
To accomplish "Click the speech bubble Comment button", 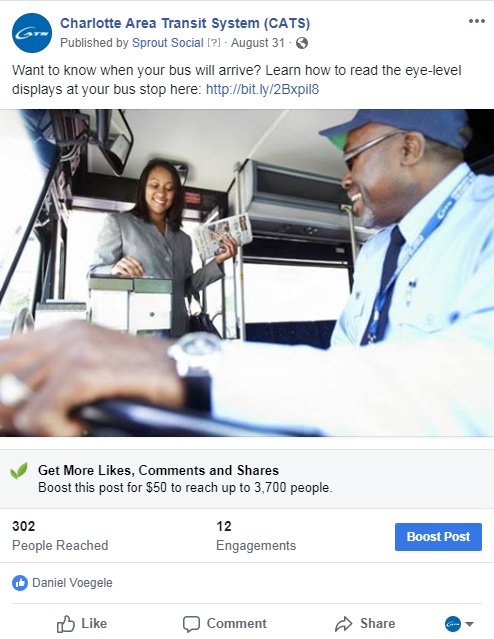I will tap(225, 624).
